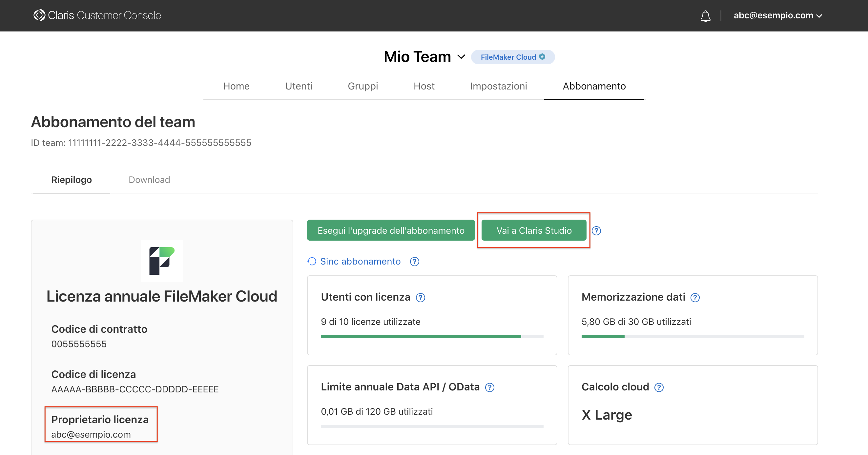868x455 pixels.
Task: Switch to the Utenti tab
Action: 298,86
